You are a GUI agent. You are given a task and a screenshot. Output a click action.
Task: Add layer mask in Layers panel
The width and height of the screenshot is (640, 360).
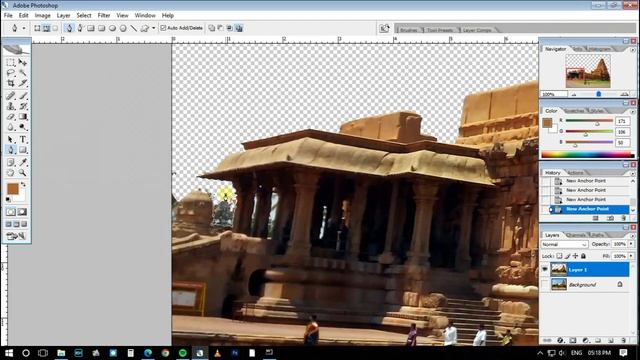point(573,340)
